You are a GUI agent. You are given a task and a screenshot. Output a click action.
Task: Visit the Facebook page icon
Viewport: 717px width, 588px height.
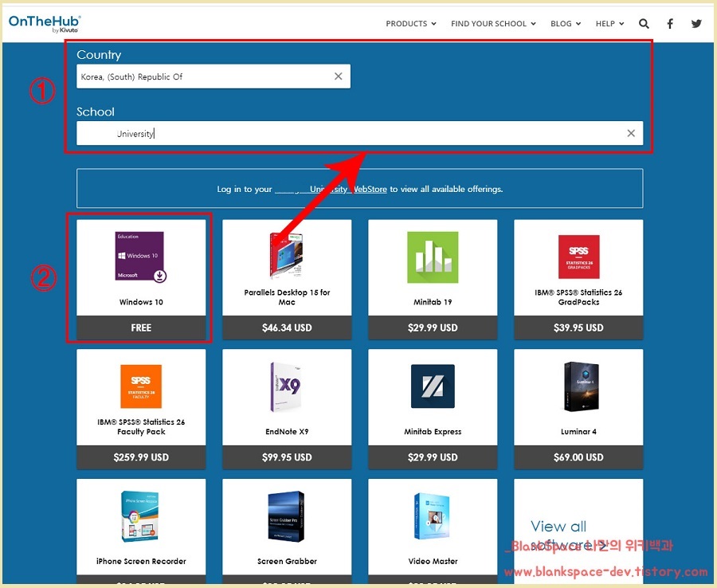(670, 23)
